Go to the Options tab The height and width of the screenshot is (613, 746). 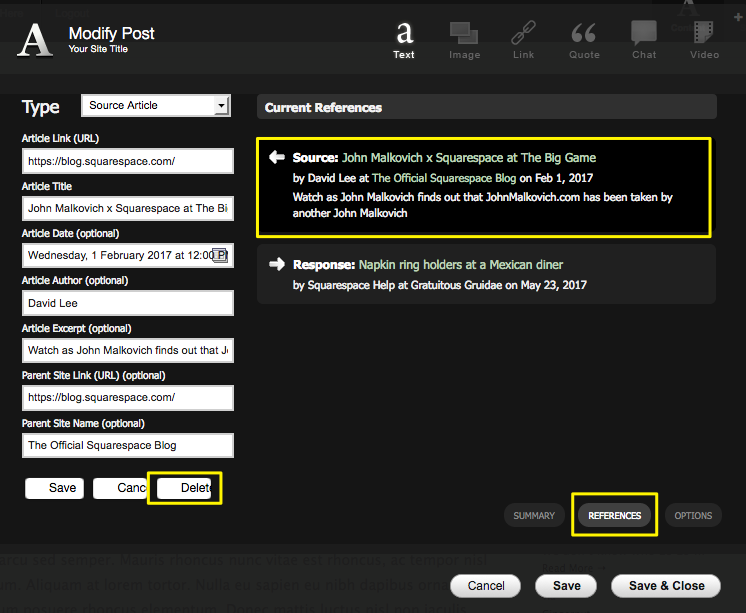693,516
